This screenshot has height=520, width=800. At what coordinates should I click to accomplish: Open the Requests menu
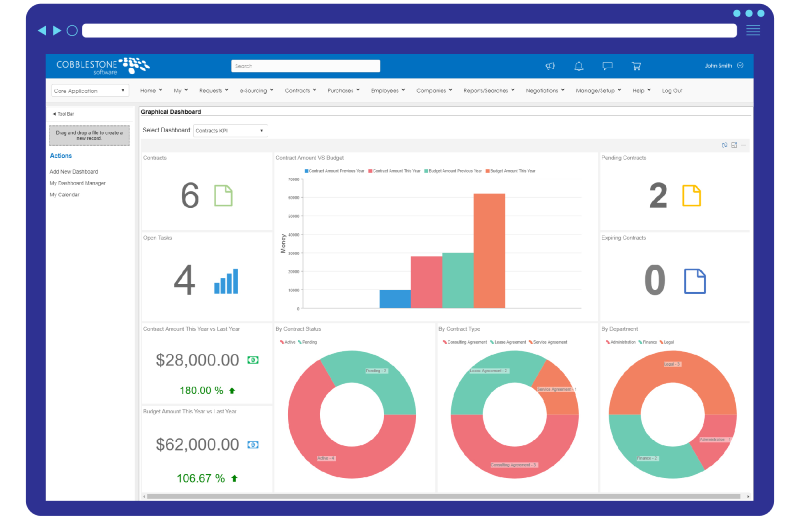coord(213,90)
